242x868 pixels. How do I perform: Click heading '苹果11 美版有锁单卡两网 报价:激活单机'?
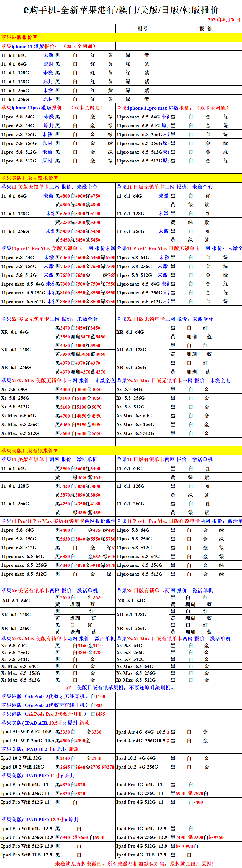50,459
